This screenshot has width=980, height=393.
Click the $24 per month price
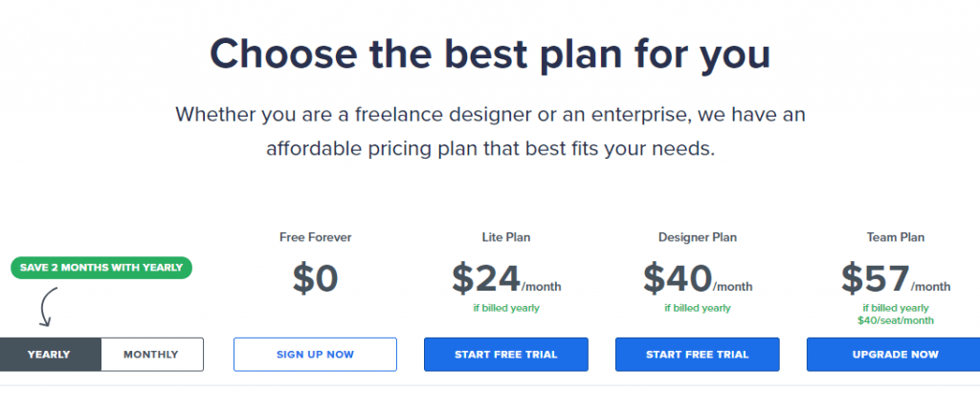(506, 278)
